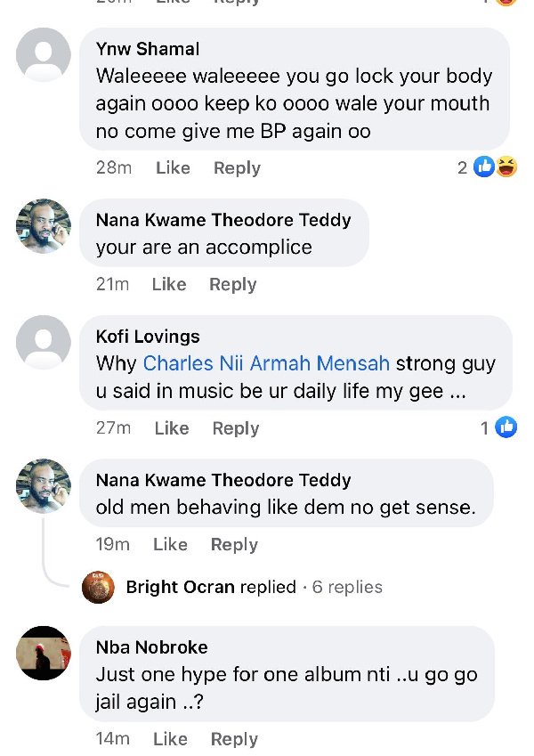Like the 'your are an accomplice' comment
This screenshot has height=756, width=534.
pyautogui.click(x=168, y=284)
